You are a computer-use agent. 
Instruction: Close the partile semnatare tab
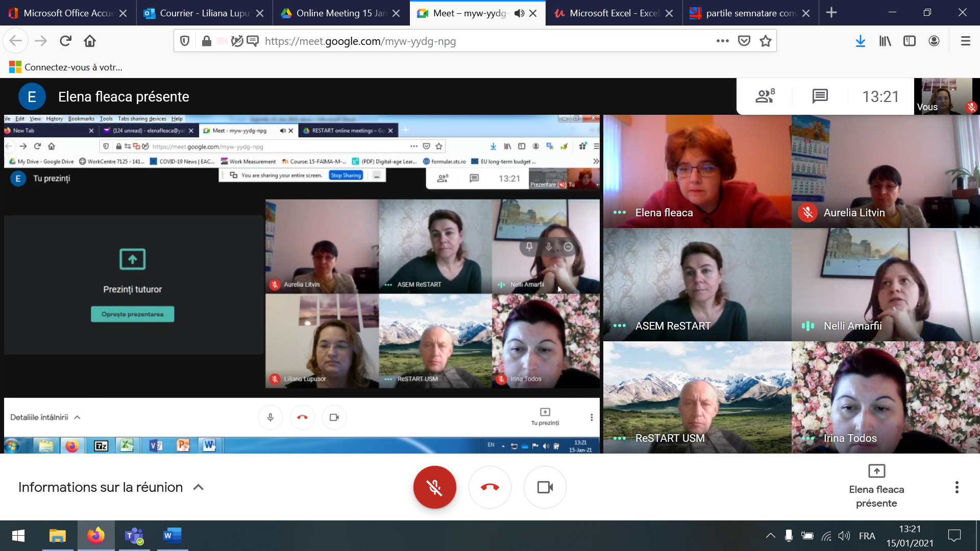(x=806, y=13)
